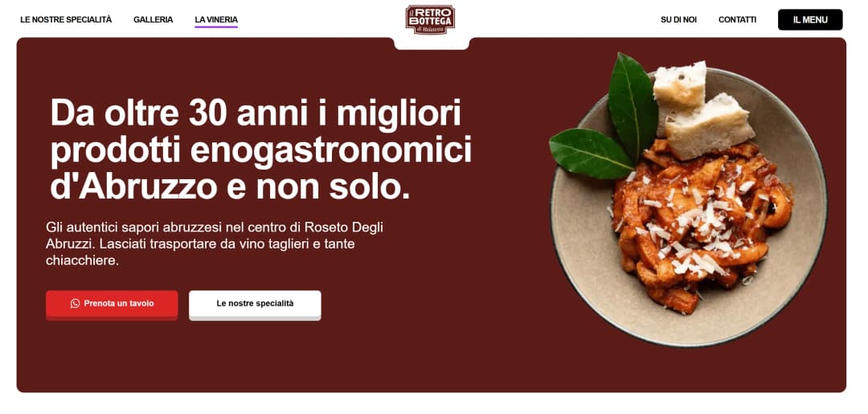Click the WhatsApp icon in the red button
The image size is (868, 414).
pyautogui.click(x=75, y=303)
